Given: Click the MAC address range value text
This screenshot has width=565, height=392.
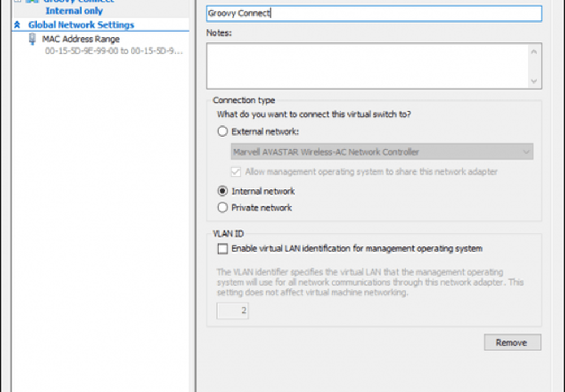Looking at the screenshot, I should coord(114,51).
